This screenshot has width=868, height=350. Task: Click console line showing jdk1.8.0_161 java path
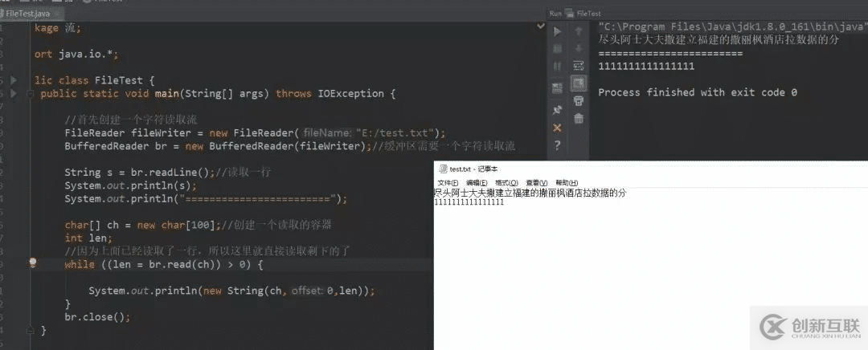pos(732,26)
